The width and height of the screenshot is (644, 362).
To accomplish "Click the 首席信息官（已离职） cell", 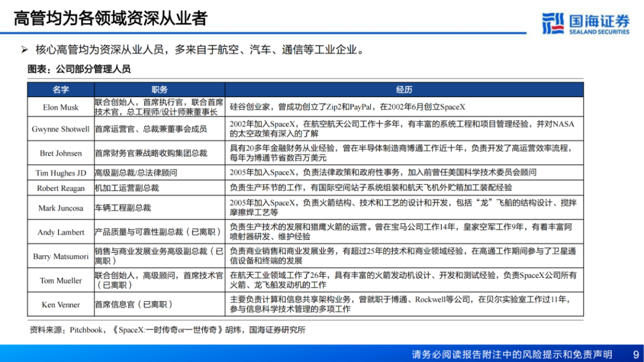I will pos(160,305).
